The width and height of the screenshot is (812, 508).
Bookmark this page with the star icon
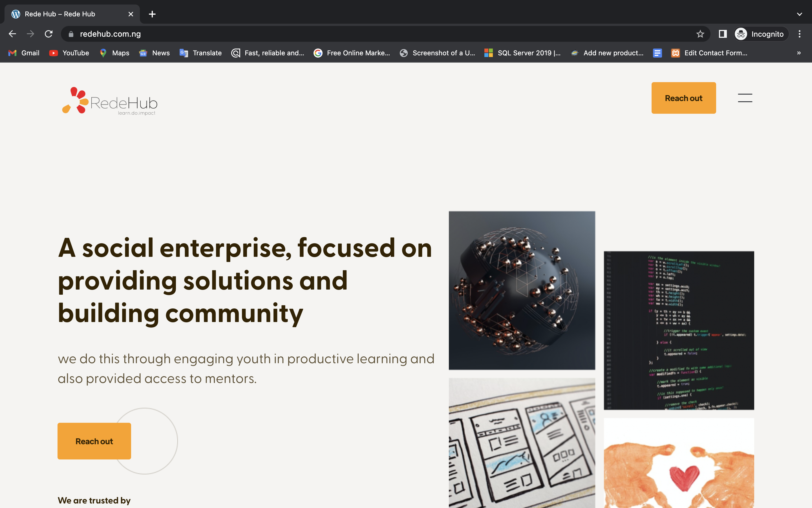coord(700,34)
